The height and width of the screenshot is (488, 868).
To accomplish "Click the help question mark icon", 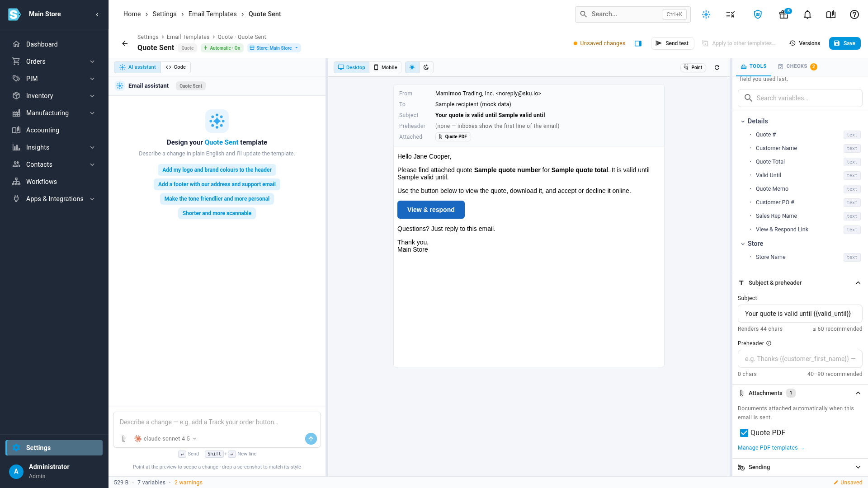I will [x=854, y=14].
